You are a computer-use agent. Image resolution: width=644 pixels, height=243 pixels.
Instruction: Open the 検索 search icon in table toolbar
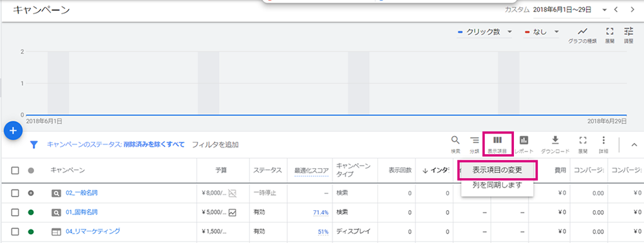tap(455, 145)
